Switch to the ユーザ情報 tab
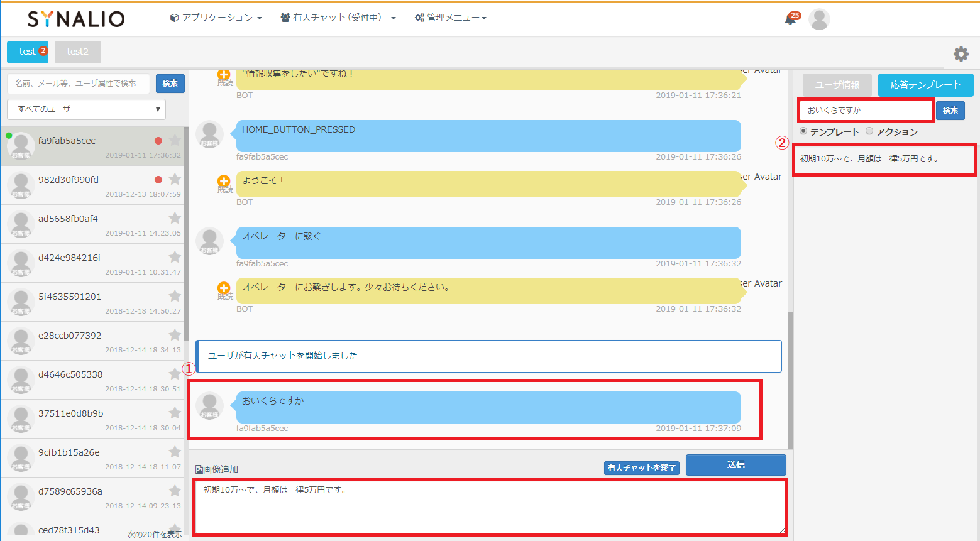Screen dimensions: 980x541 tap(837, 85)
